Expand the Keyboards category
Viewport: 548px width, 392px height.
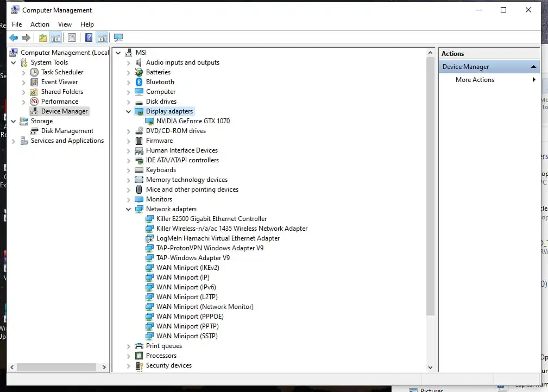tap(128, 170)
